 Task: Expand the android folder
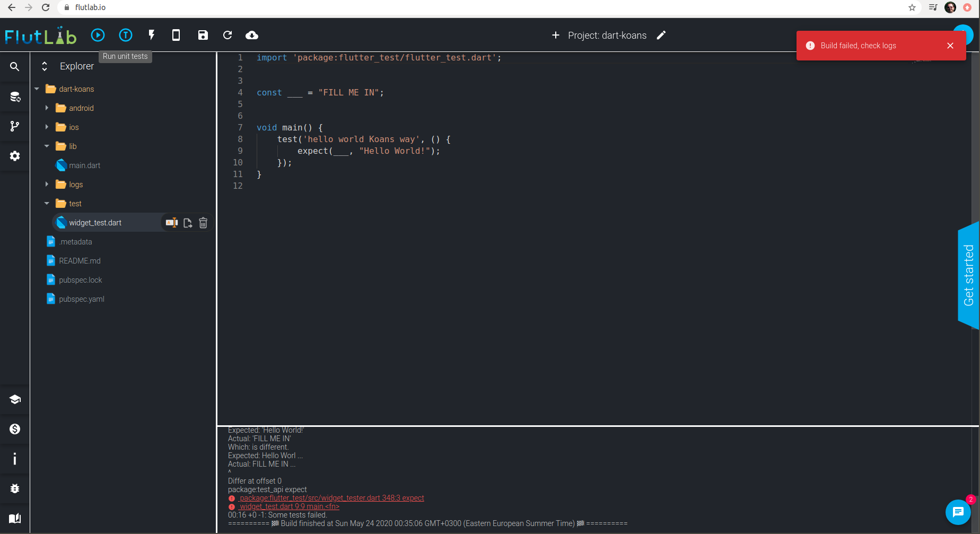pyautogui.click(x=48, y=108)
